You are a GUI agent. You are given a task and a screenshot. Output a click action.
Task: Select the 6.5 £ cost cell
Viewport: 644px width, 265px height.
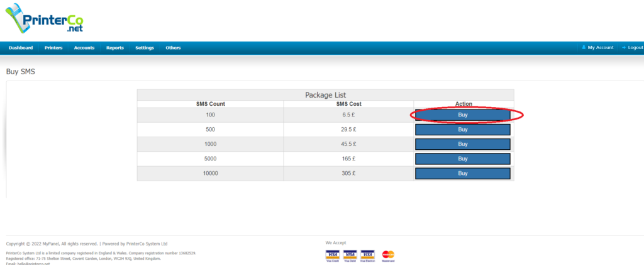pyautogui.click(x=348, y=115)
